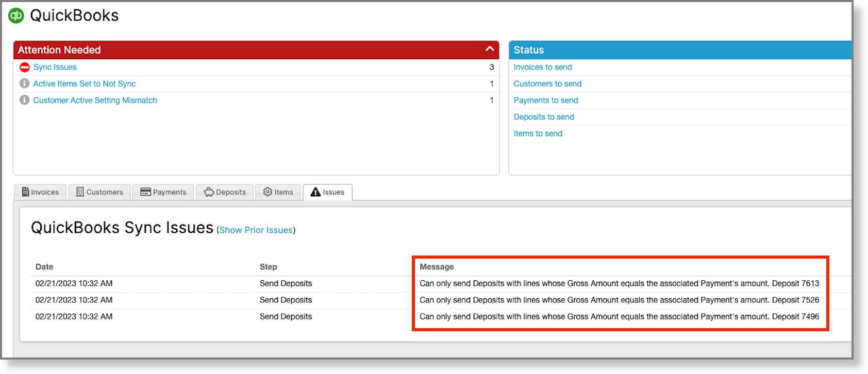The height and width of the screenshot is (374, 868).
Task: Click info icon beside Active Items Set to Not Sync
Action: pos(24,83)
